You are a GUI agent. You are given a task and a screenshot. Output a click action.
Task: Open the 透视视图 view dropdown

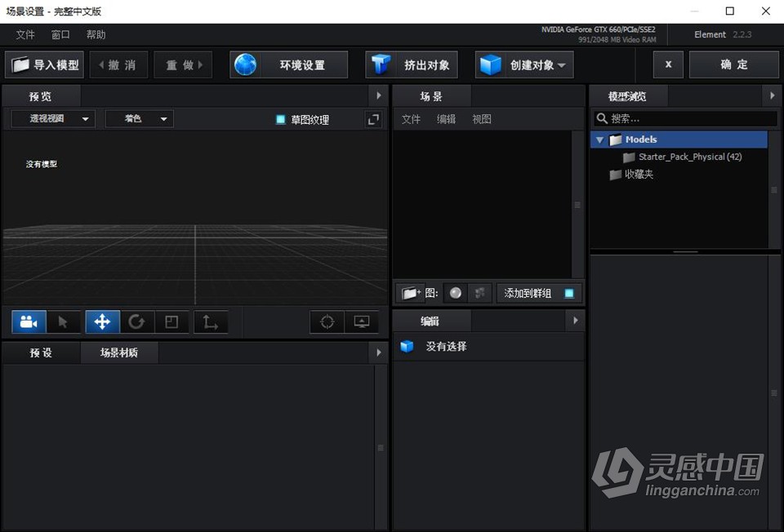point(53,119)
